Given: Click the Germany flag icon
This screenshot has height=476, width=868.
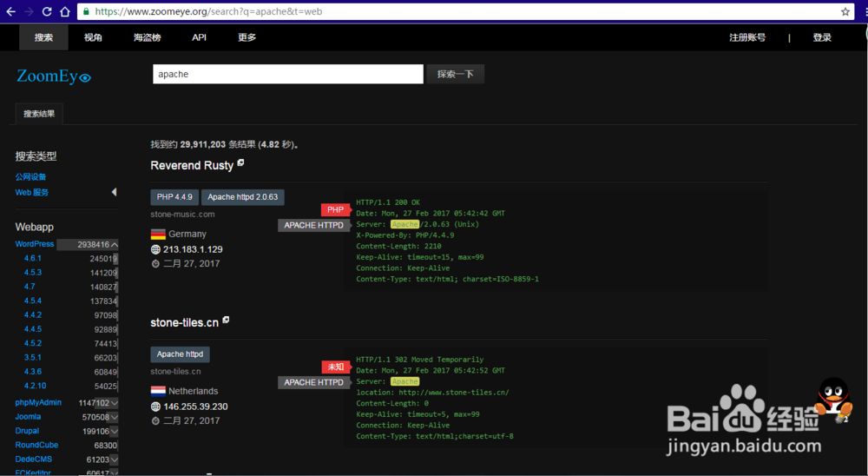Looking at the screenshot, I should 158,234.
